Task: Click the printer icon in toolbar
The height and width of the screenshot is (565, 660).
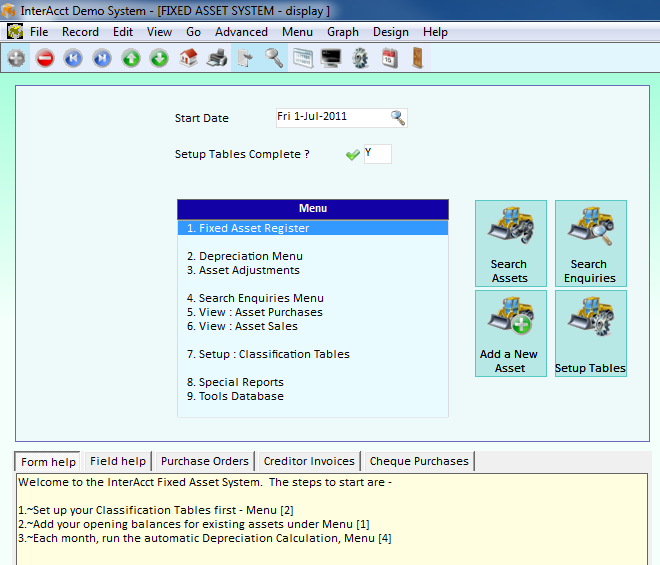Action: coord(217,58)
